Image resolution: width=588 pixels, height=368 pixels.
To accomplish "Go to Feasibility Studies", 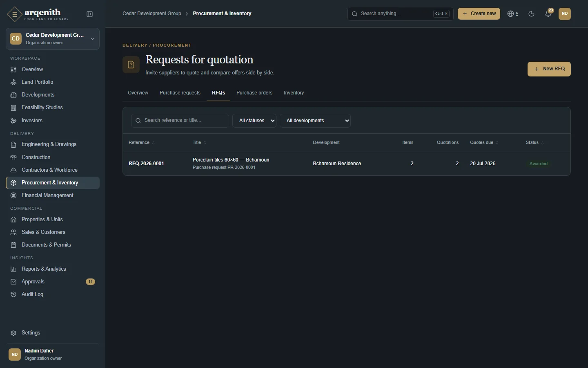I will click(53, 107).
